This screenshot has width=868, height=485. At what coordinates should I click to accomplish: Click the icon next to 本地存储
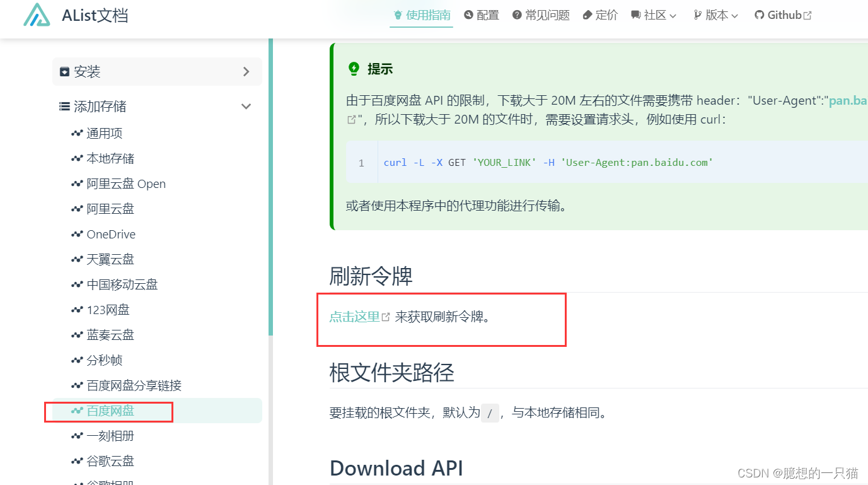click(x=77, y=158)
